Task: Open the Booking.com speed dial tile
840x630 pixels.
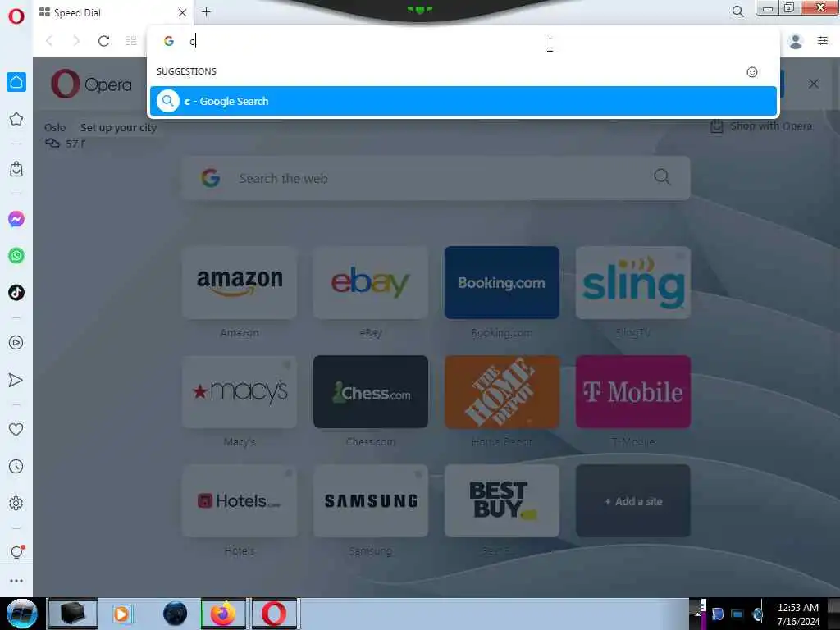Action: pos(502,282)
